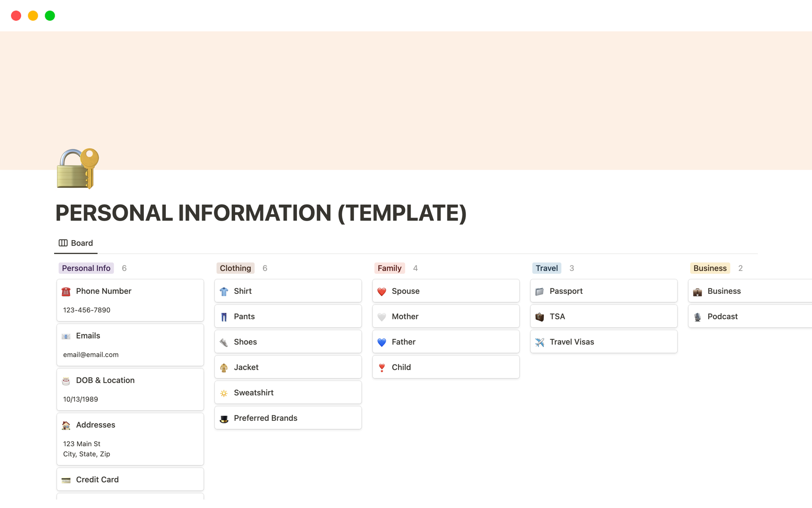Toggle visibility of Business column

(x=710, y=268)
